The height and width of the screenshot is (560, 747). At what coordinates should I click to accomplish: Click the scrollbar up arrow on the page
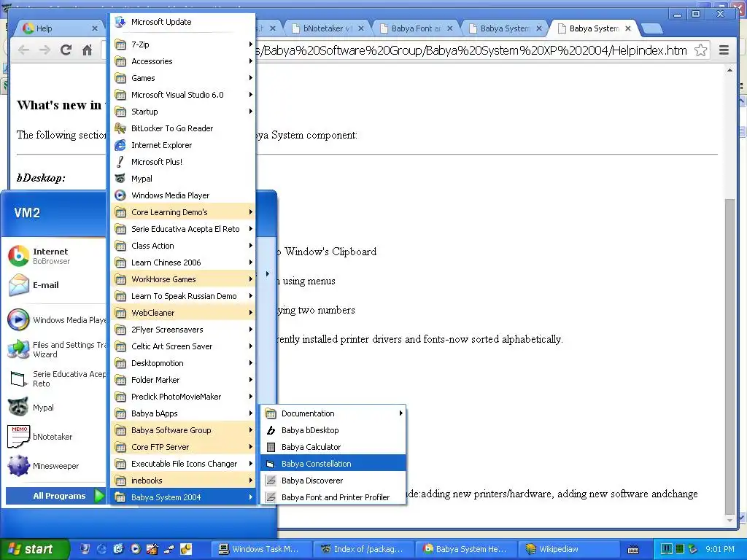[x=729, y=71]
